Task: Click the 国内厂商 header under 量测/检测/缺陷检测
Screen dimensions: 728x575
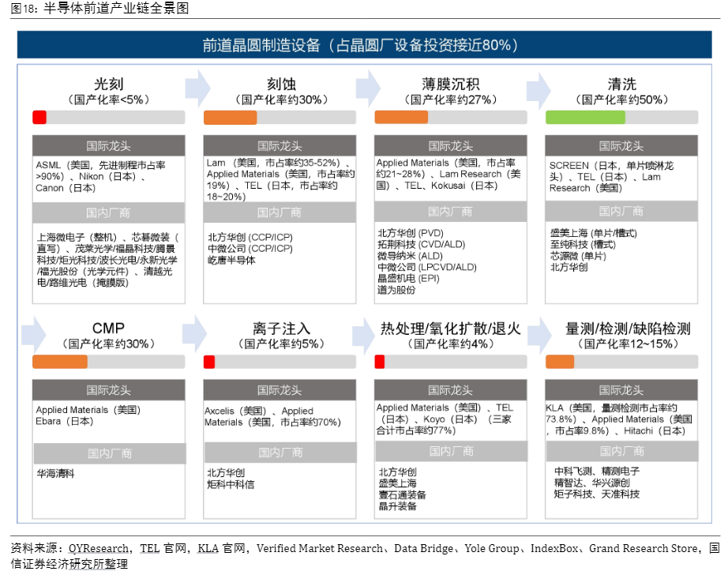Action: [x=622, y=451]
